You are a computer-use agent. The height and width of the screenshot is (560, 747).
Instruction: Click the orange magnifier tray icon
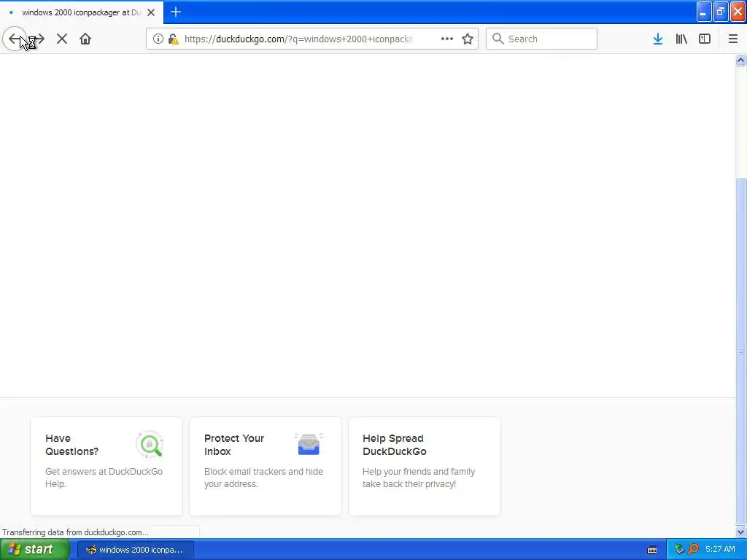(x=693, y=550)
